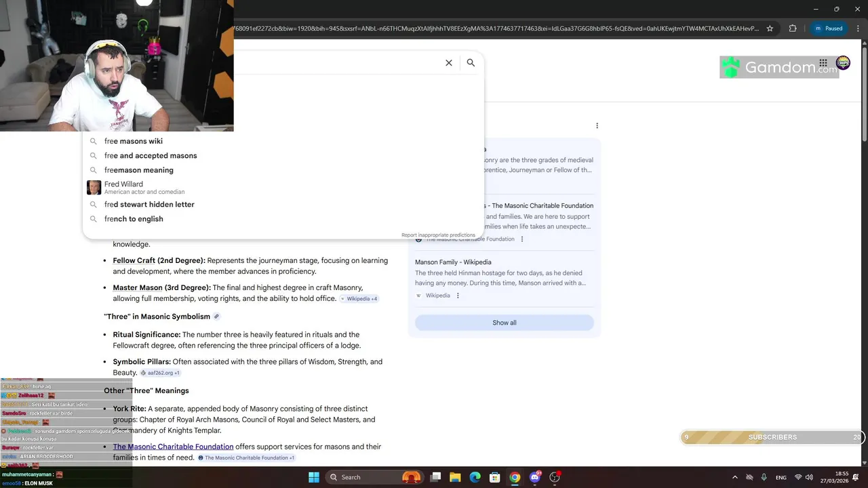
Task: Bookmark this page with the star icon
Action: tap(770, 28)
